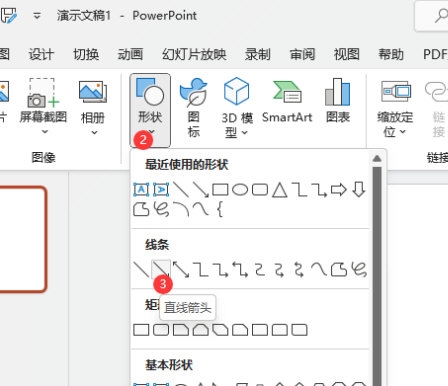This screenshot has width=448, height=386.
Task: Open the 缩放定位 zoom dropdown
Action: [395, 108]
